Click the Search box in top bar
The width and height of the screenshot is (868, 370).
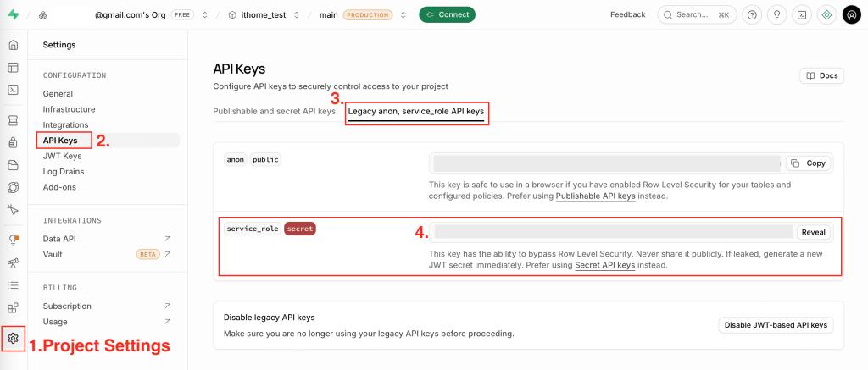coord(697,15)
